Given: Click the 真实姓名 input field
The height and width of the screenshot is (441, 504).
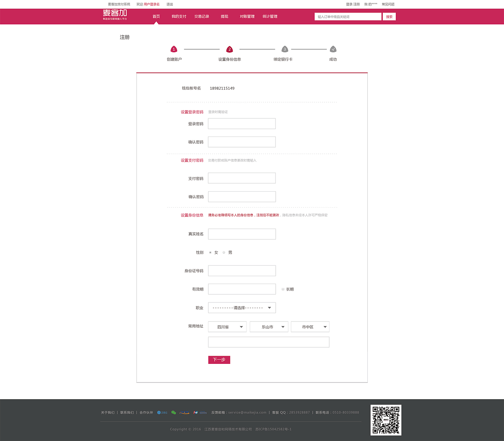Looking at the screenshot, I should tap(242, 234).
